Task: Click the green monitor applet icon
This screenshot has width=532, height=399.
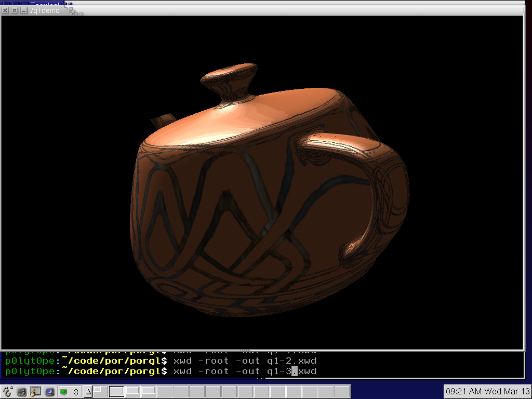Action: tap(63, 392)
